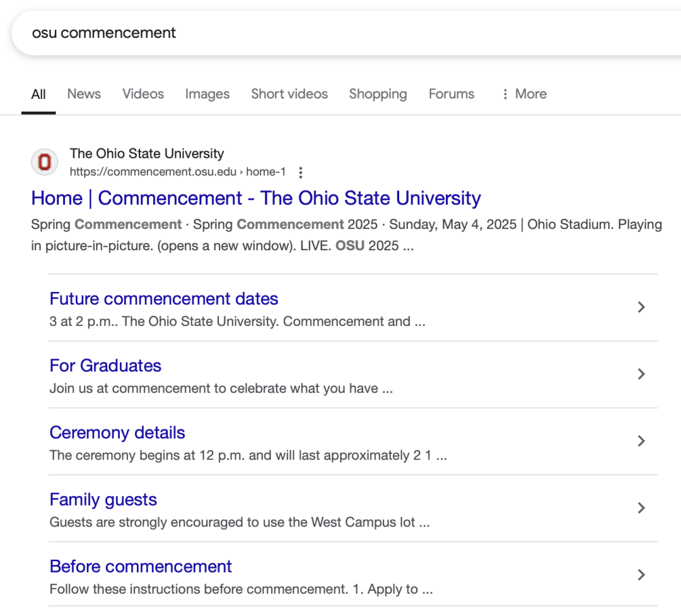
Task: Click the Family guests link
Action: [103, 499]
